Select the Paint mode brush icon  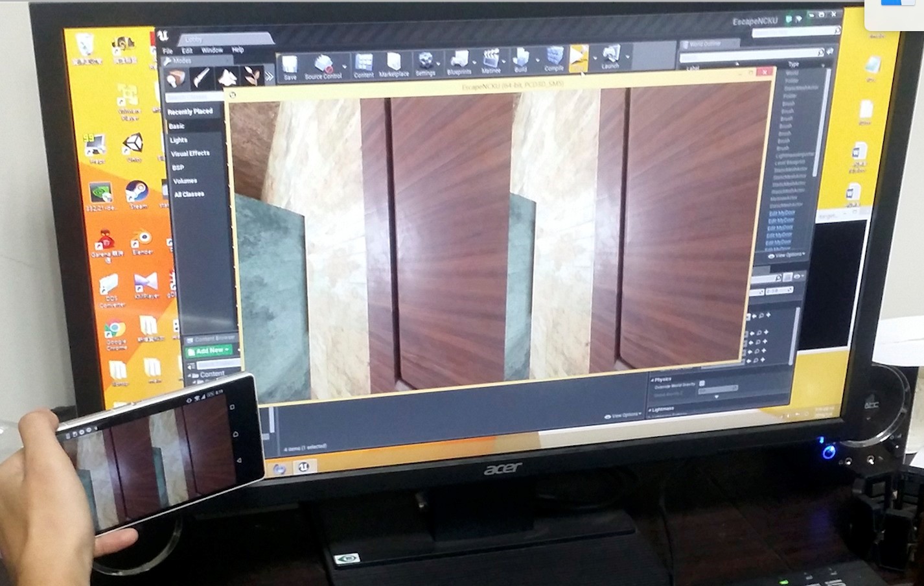(x=202, y=78)
